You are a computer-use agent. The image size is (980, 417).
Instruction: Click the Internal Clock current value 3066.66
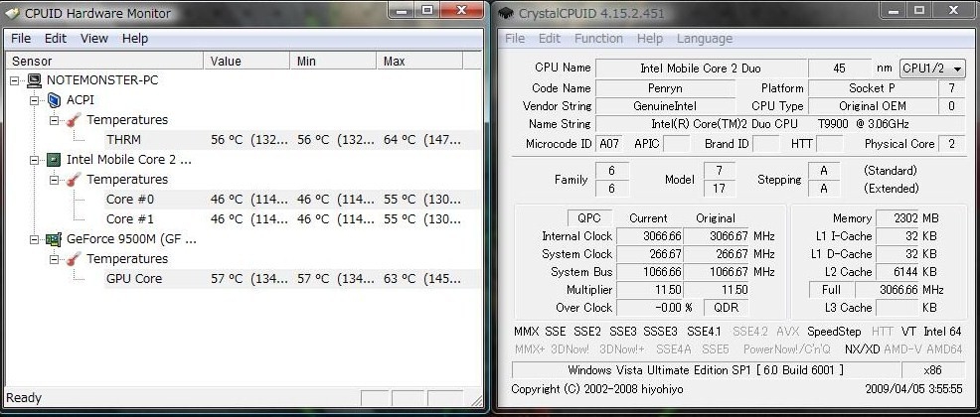(x=649, y=236)
